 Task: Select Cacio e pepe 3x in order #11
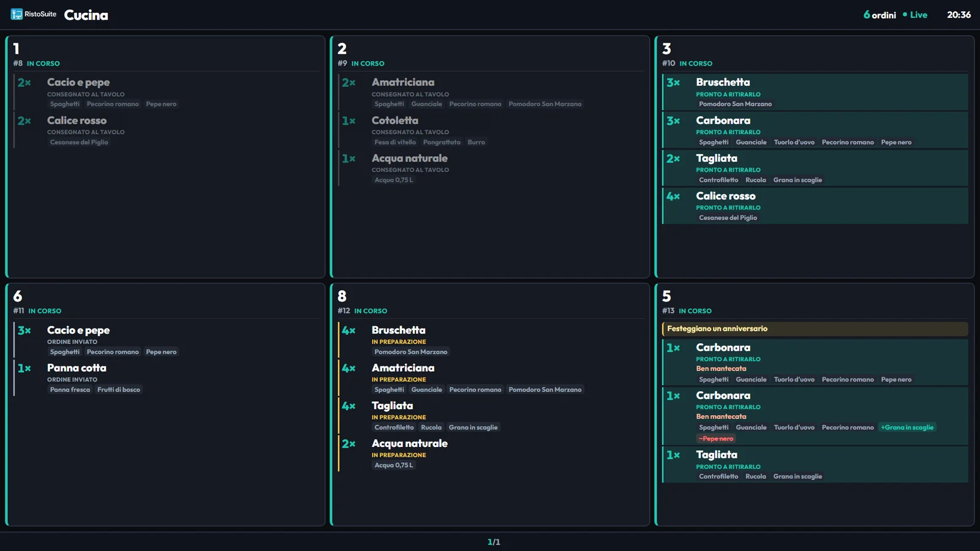[x=167, y=340]
